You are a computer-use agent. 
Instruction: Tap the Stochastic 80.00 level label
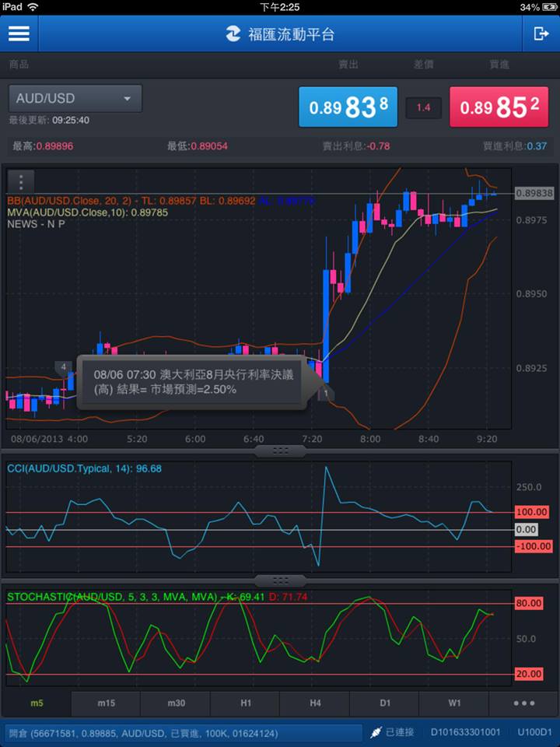(529, 603)
